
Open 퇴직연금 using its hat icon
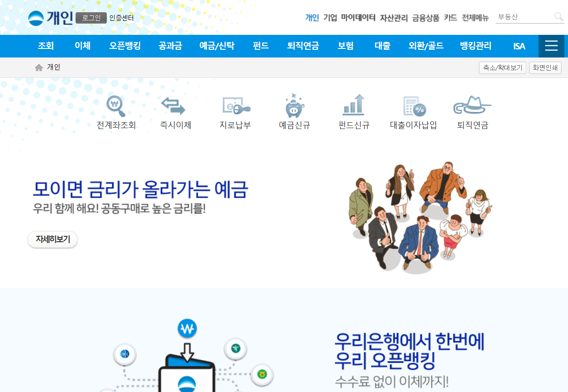pos(473,105)
